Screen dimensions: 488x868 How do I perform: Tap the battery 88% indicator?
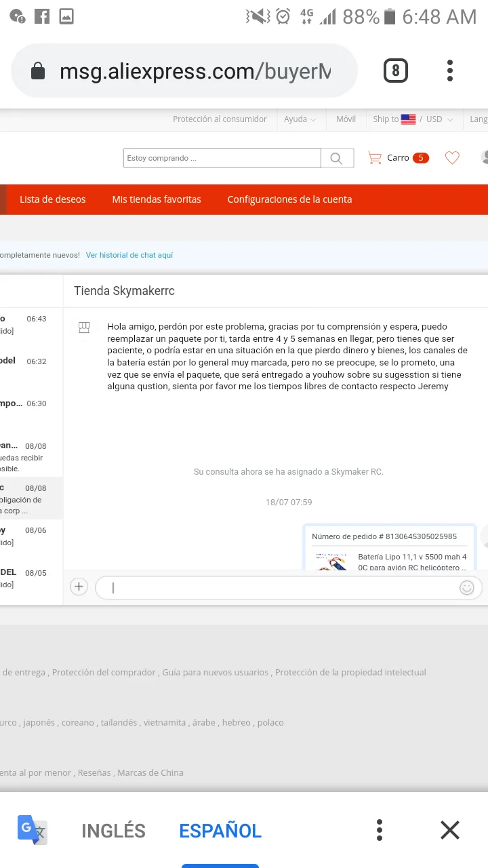tap(369, 16)
